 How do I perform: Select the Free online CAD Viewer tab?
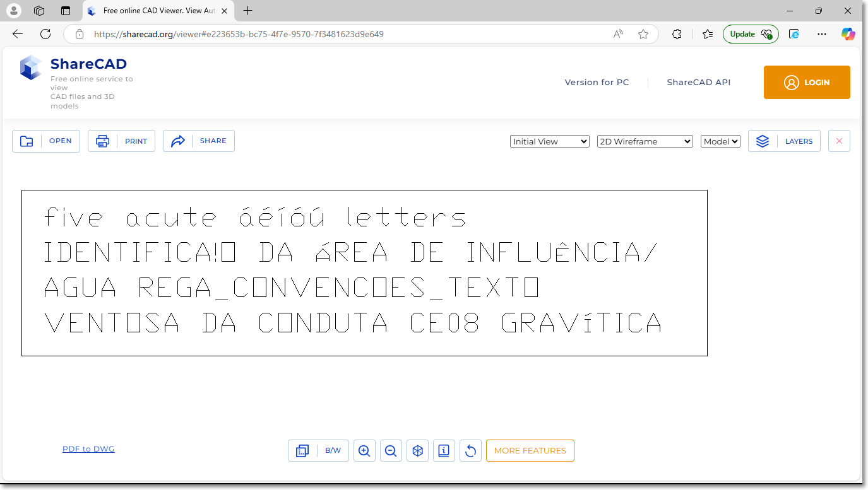158,11
